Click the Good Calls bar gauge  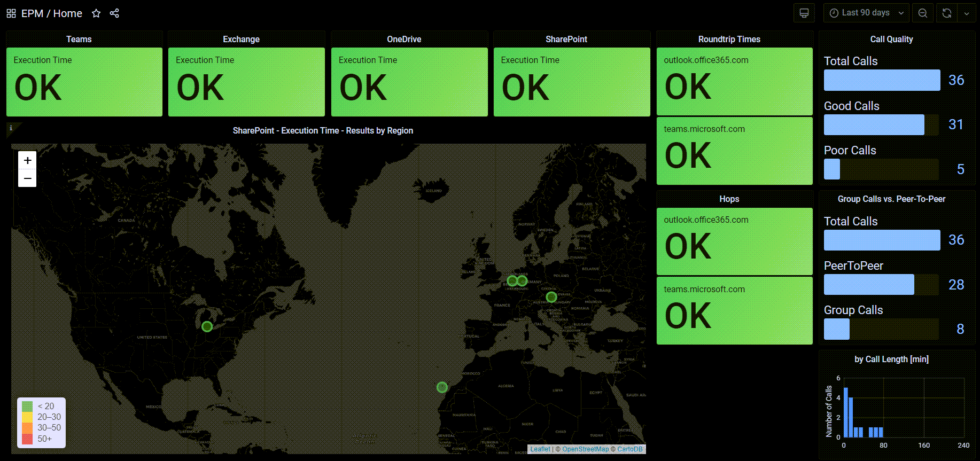tap(881, 124)
